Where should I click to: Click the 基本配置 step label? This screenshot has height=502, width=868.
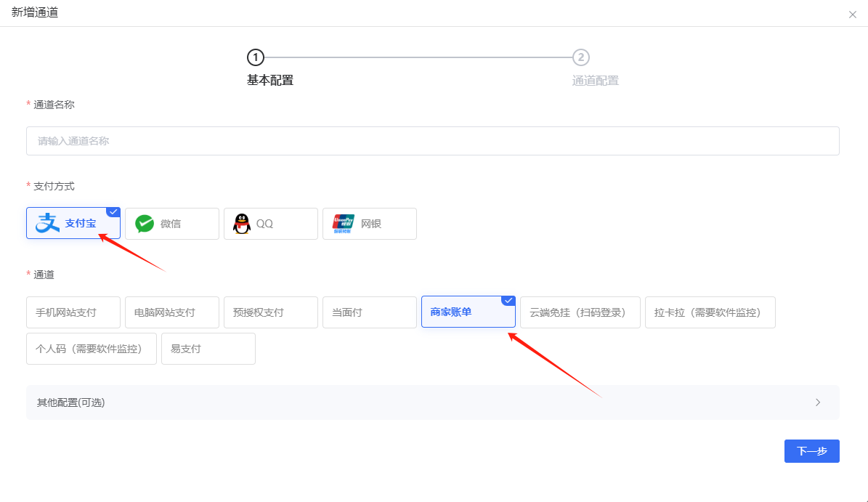click(270, 80)
